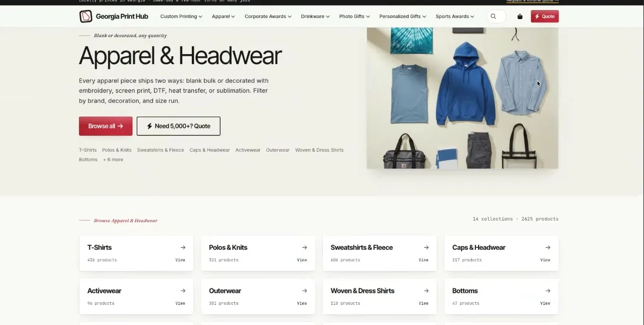The height and width of the screenshot is (325, 644).
Task: Click View on the Polos & Knits card
Action: pos(302,260)
